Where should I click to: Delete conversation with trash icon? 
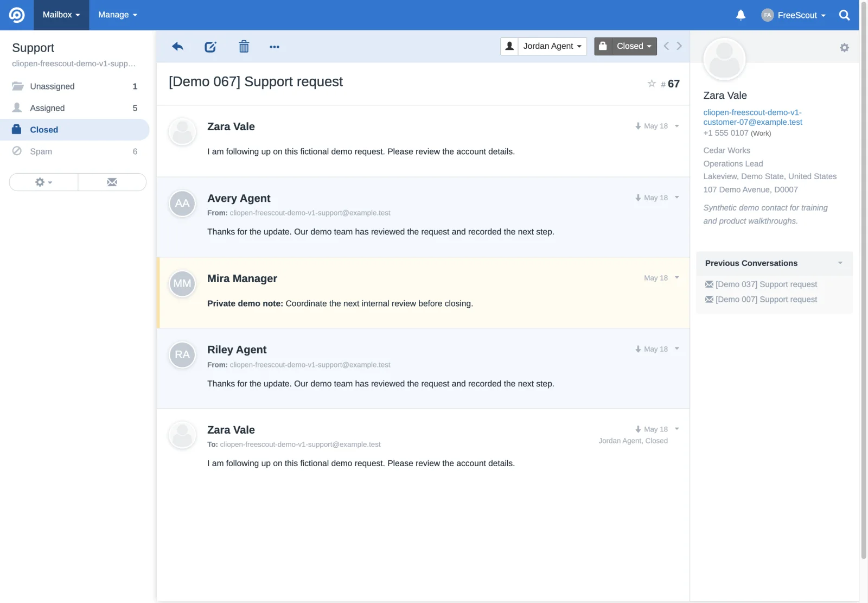coord(244,47)
